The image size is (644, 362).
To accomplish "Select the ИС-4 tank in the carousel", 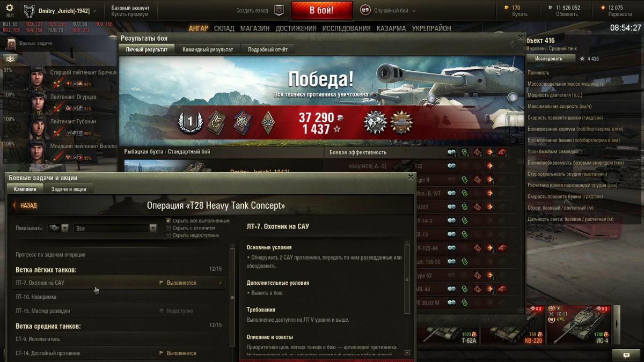I will click(582, 325).
